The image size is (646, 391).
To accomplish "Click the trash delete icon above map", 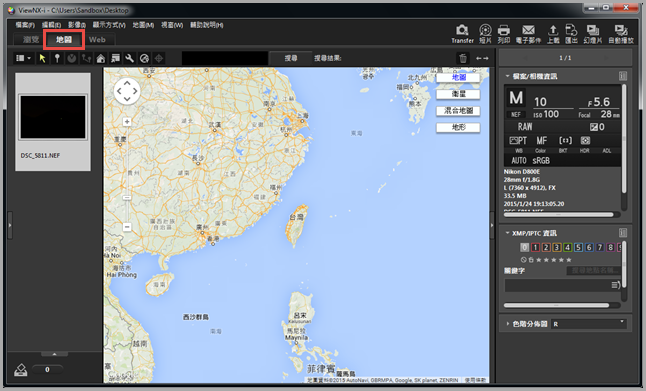I will [463, 59].
